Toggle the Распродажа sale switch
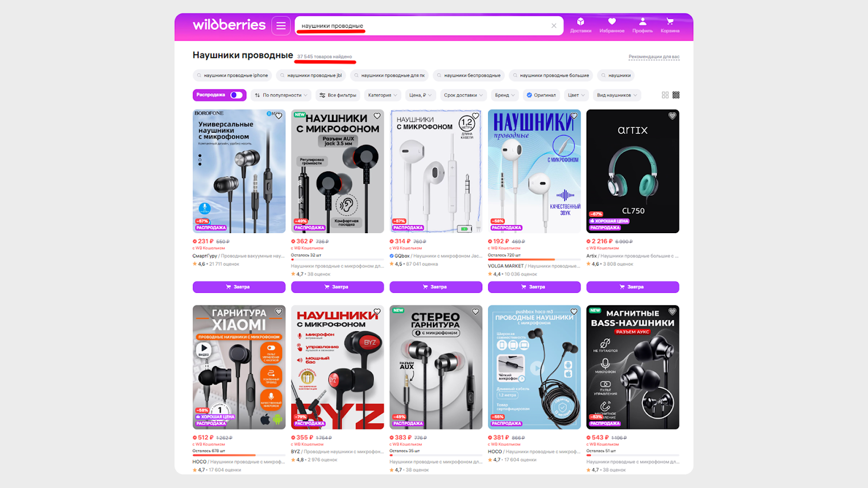The height and width of the screenshot is (488, 868). click(237, 95)
